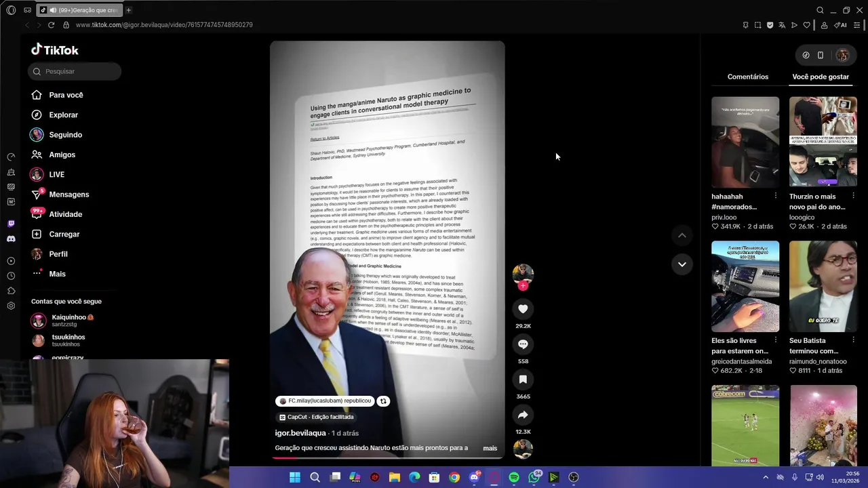Open the Amigos page
This screenshot has height=488, width=868.
click(x=53, y=155)
